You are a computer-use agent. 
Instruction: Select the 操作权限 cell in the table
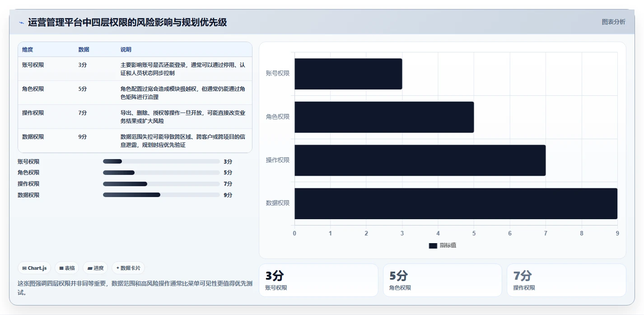point(33,113)
